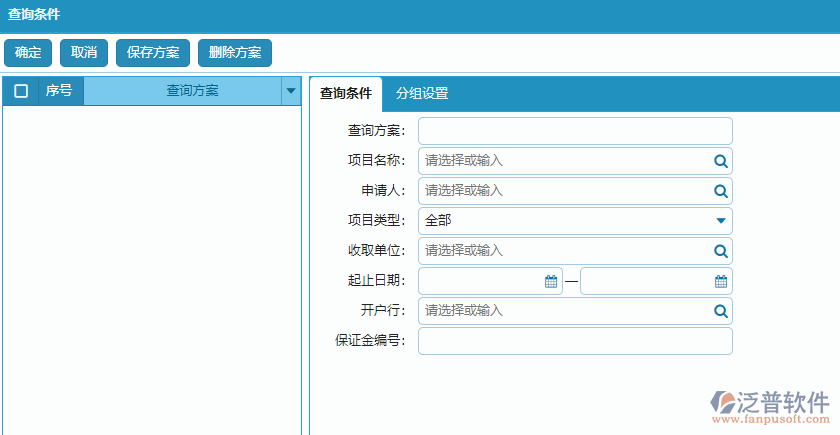
Task: Focus the 查询方案 text input
Action: point(575,131)
